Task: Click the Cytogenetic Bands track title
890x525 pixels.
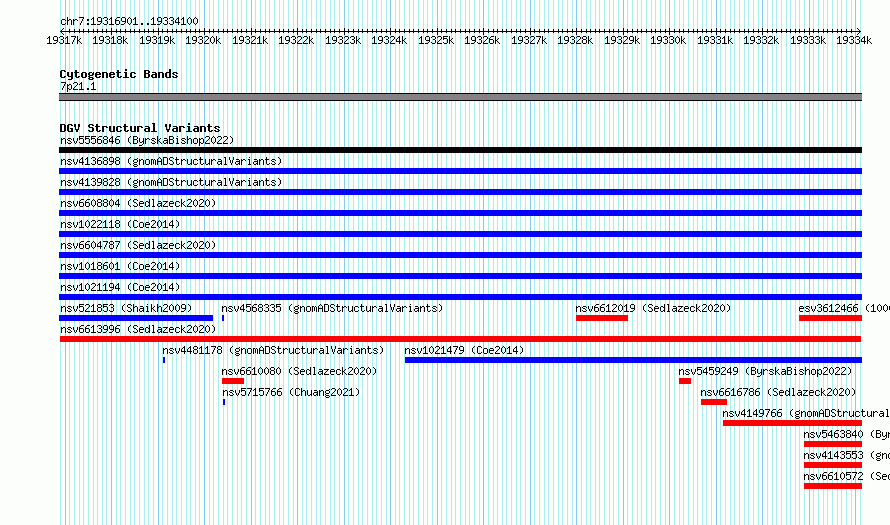Action: tap(119, 74)
